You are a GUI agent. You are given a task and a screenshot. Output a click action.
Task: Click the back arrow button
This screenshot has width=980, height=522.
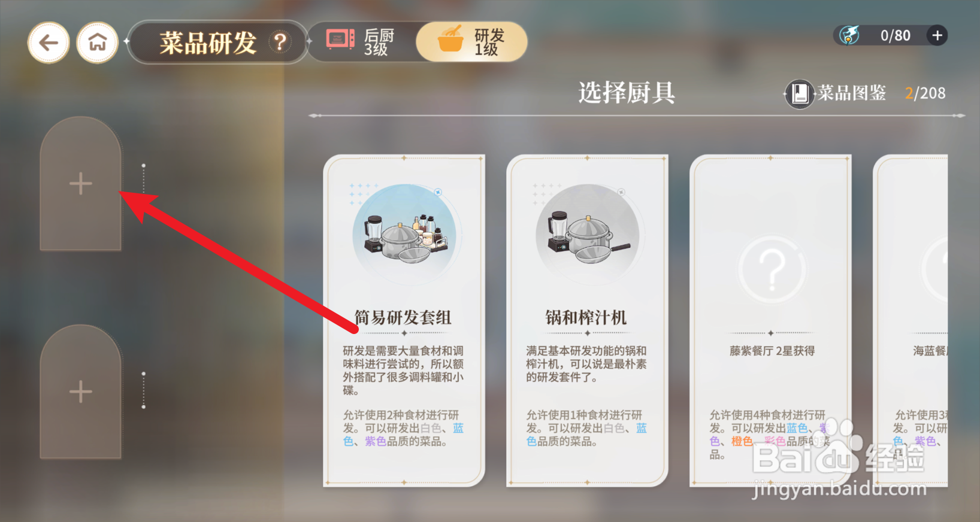[49, 43]
